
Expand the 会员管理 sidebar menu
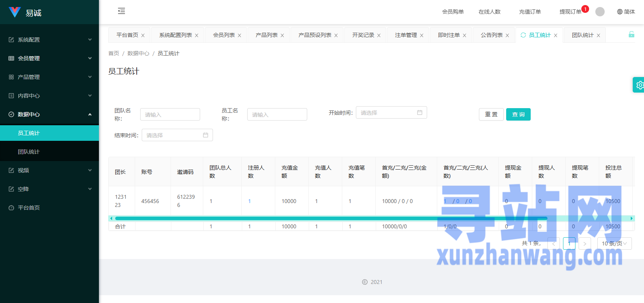[49, 58]
